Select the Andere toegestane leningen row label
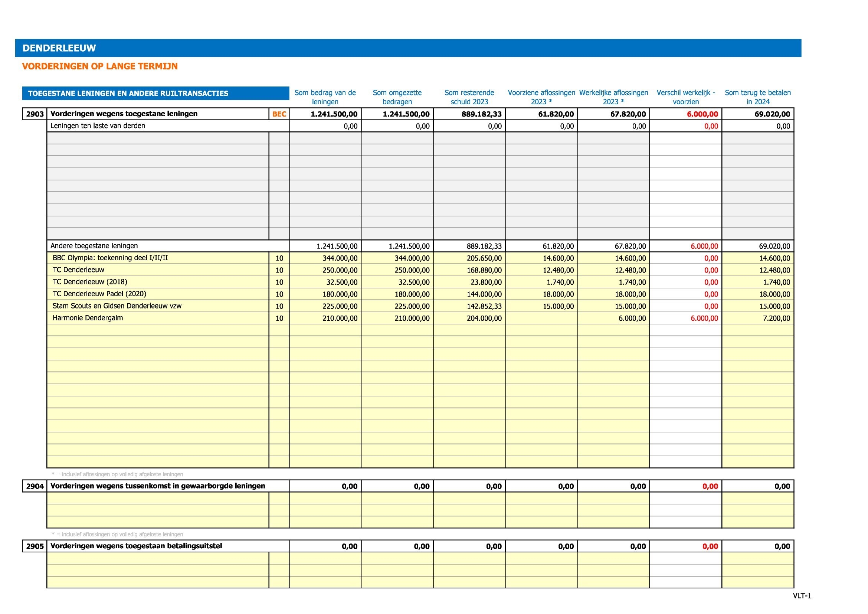This screenshot has width=868, height=614. (x=94, y=246)
